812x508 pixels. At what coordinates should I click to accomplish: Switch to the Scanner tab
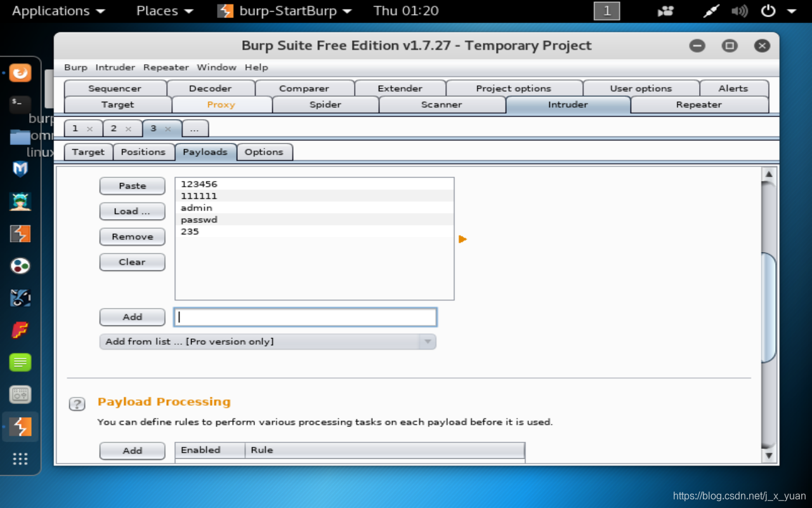[x=442, y=105]
